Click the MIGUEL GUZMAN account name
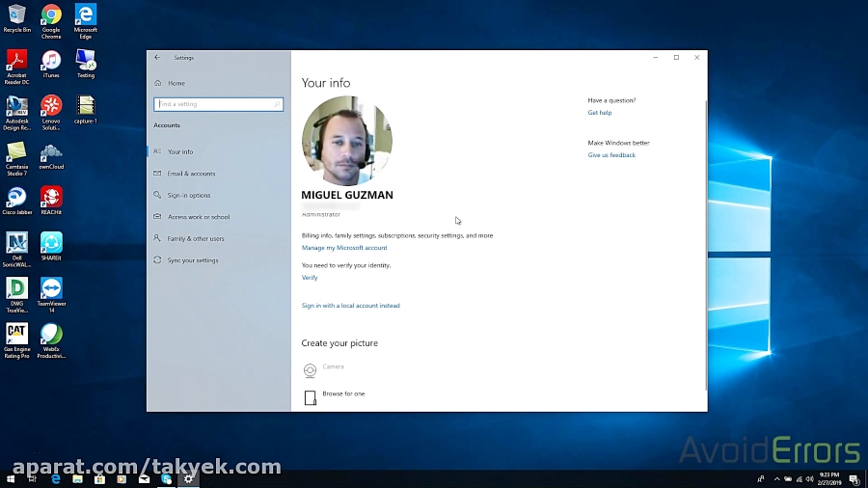This screenshot has height=488, width=868. [347, 195]
